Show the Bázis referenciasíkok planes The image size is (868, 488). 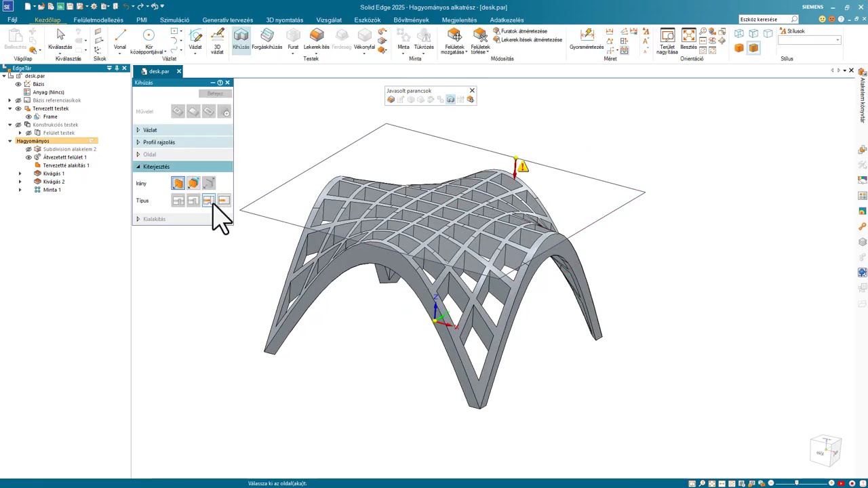tap(18, 100)
